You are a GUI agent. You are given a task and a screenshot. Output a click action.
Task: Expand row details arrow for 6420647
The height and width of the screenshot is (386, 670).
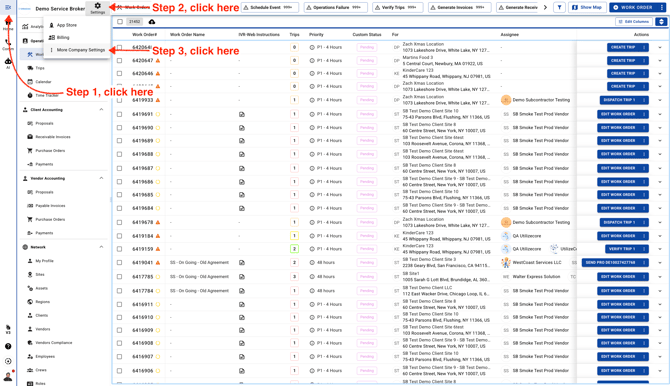click(660, 61)
